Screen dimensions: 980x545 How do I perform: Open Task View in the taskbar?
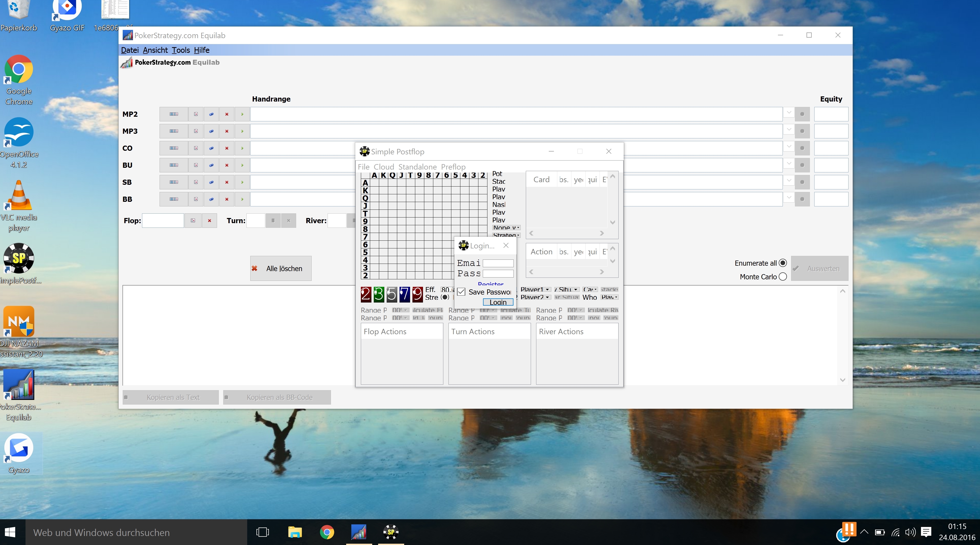tap(262, 532)
